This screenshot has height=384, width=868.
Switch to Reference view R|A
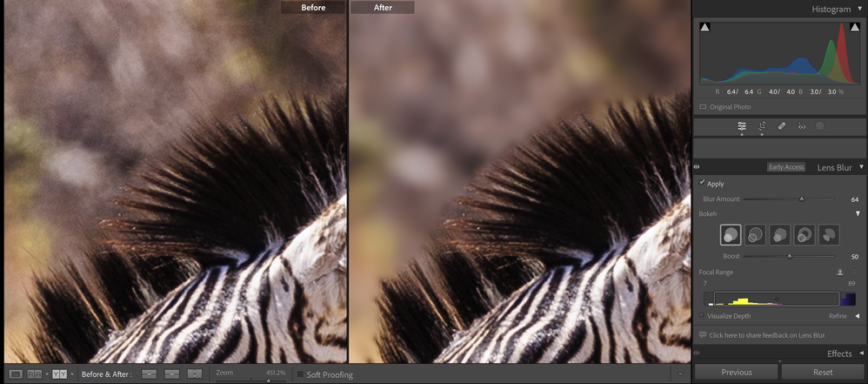tap(34, 374)
